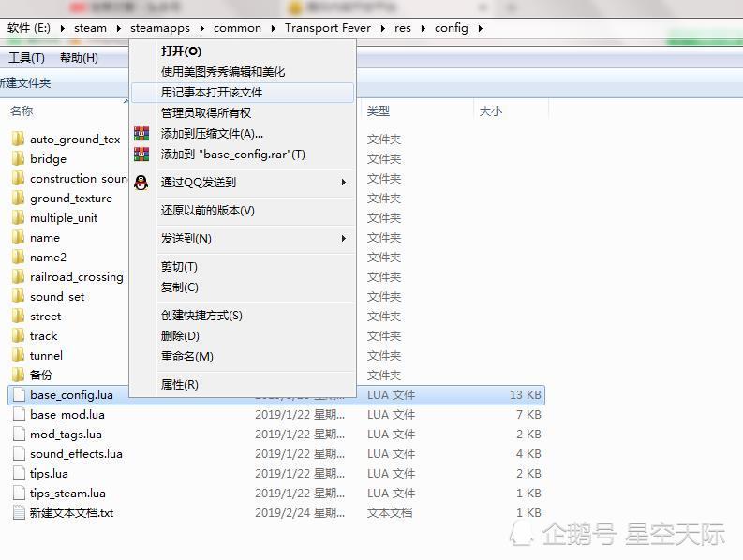The height and width of the screenshot is (560, 743).
Task: Select the name2 folder icon
Action: [19, 257]
